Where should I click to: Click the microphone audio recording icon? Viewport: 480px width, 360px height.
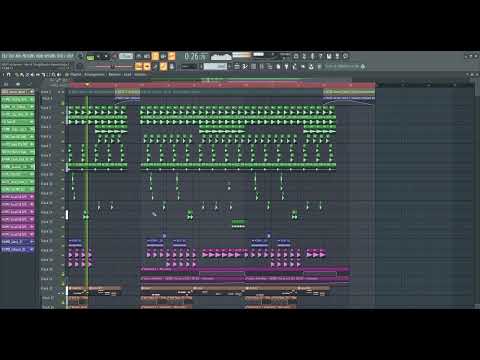coord(313,56)
